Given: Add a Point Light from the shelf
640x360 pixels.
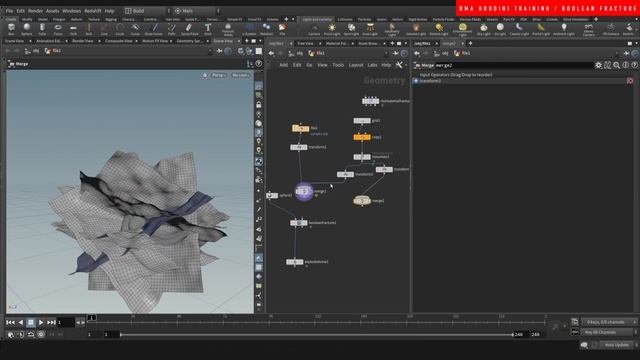Looking at the screenshot, I should point(332,29).
